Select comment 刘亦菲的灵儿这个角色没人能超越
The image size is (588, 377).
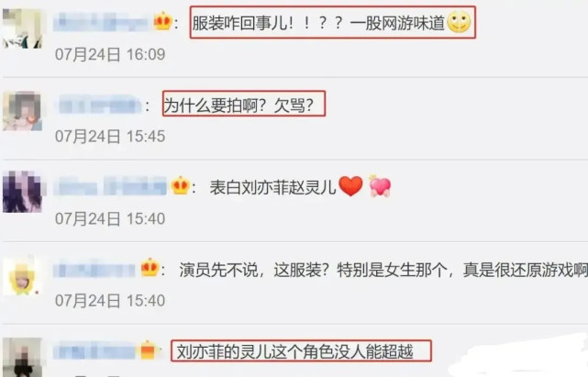(301, 350)
